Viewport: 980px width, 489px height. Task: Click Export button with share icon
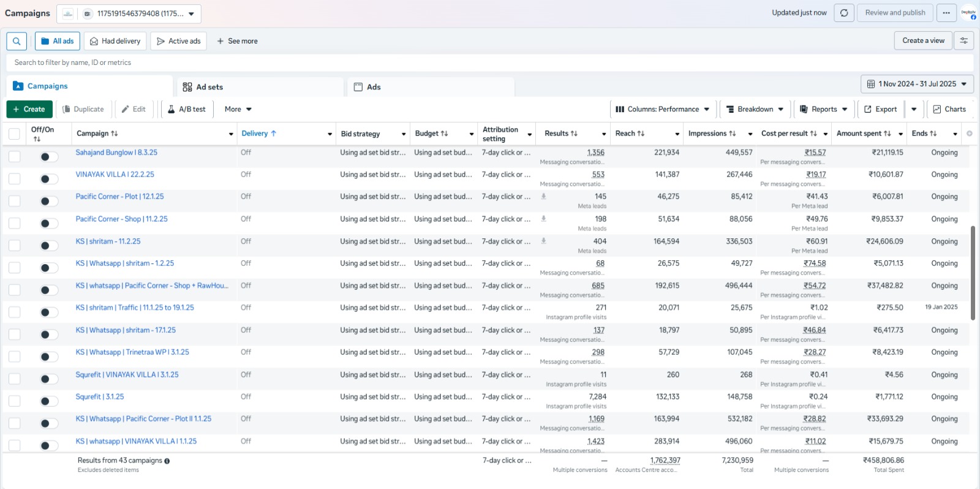tap(880, 109)
